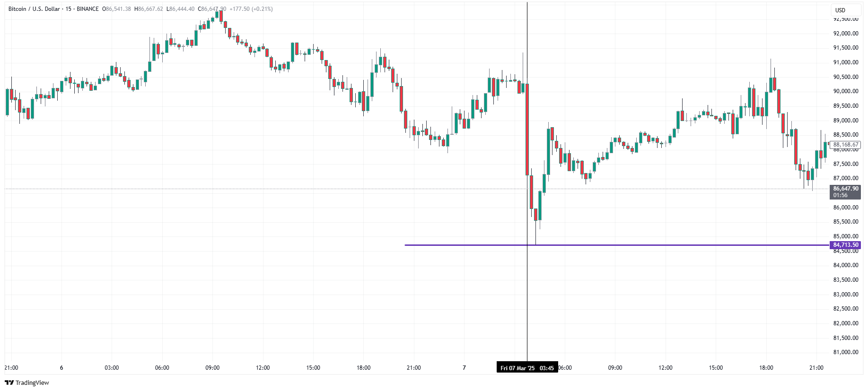
Task: Click the current price label 86,647.90
Action: [845, 189]
